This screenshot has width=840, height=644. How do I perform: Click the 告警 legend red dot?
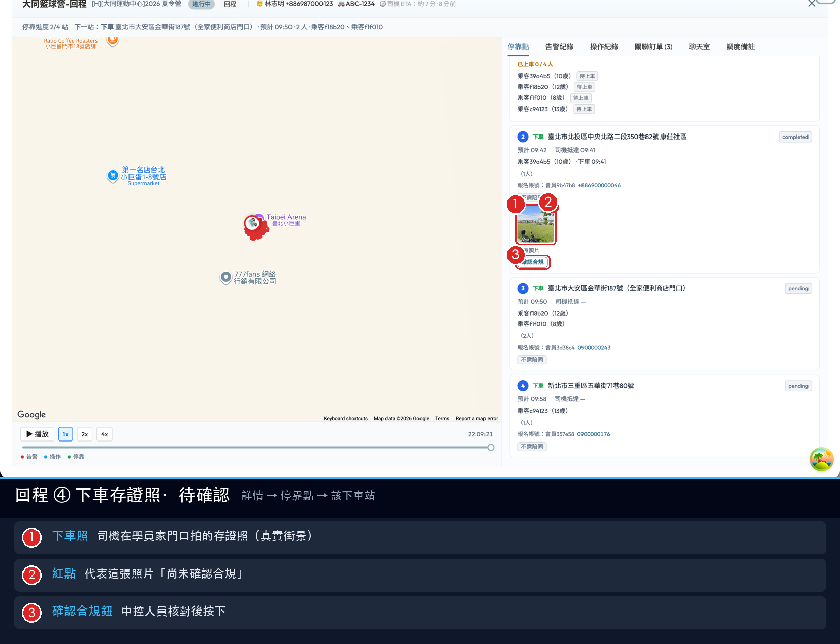(x=22, y=457)
